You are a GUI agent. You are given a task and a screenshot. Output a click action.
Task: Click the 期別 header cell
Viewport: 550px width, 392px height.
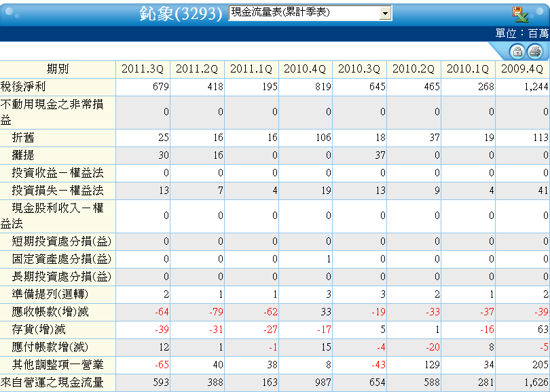58,69
